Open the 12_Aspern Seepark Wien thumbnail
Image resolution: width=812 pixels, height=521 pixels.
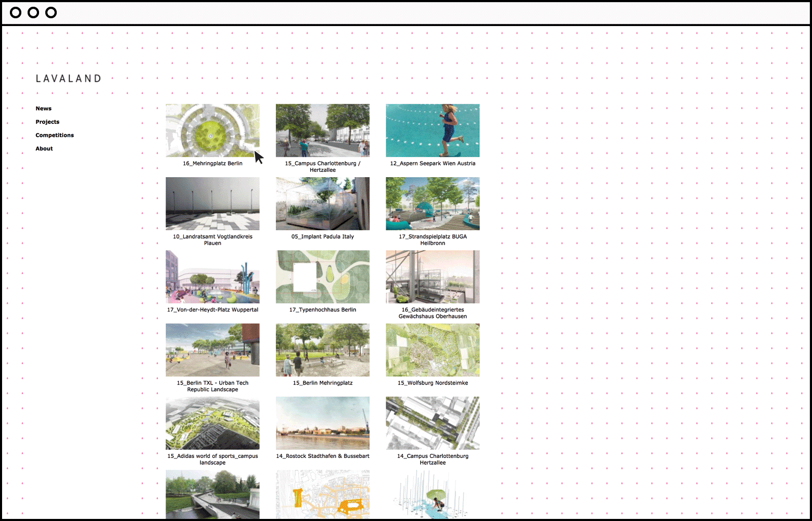[433, 130]
